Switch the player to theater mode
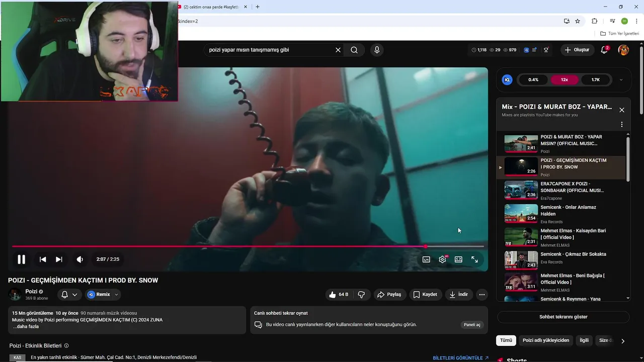The height and width of the screenshot is (362, 644). [458, 259]
